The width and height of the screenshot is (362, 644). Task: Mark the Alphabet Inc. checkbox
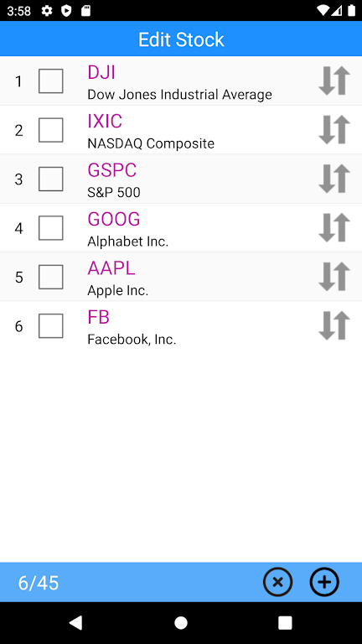(x=51, y=227)
